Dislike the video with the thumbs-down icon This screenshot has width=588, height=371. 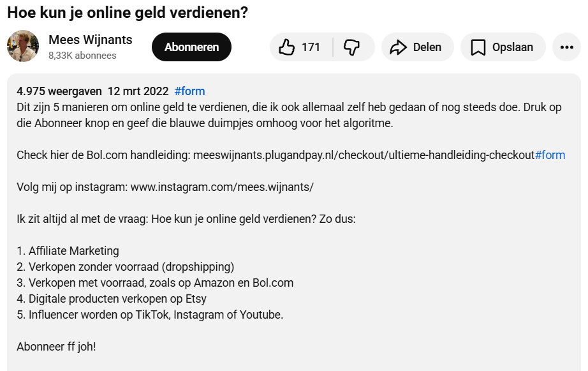(x=352, y=47)
